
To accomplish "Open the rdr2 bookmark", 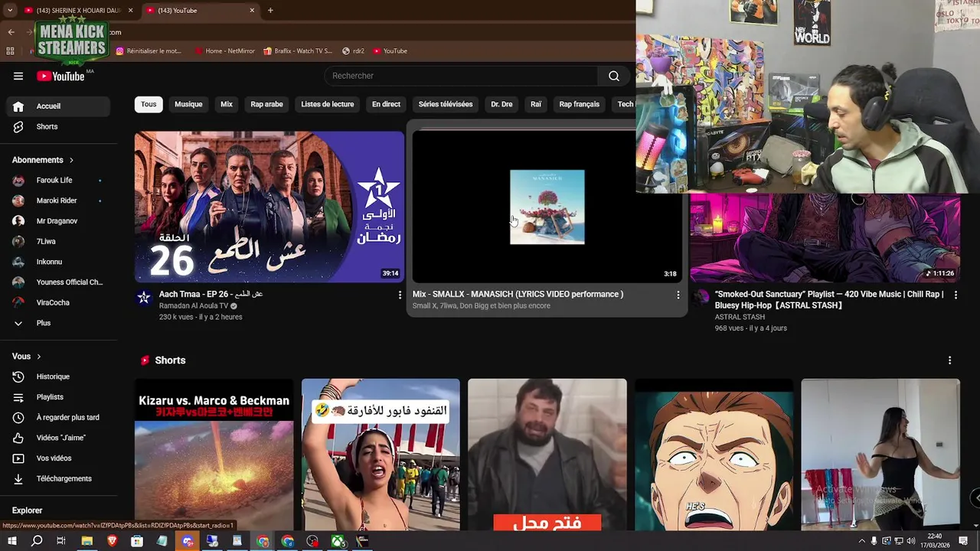I will tap(353, 51).
